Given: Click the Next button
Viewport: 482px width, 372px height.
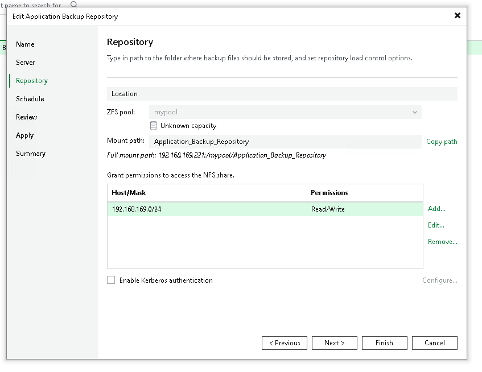Looking at the screenshot, I should (335, 343).
